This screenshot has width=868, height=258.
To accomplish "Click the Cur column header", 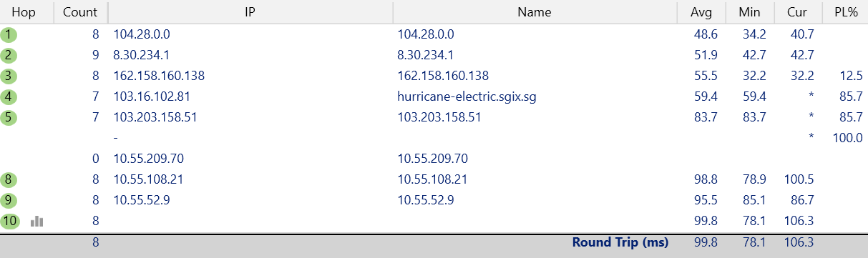I will [x=796, y=12].
